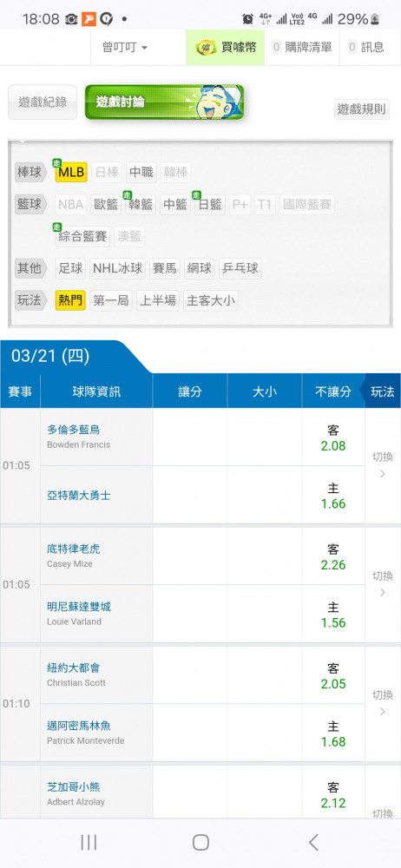
Task: Expand 切換 for Tigers vs Twins game
Action: tap(382, 584)
